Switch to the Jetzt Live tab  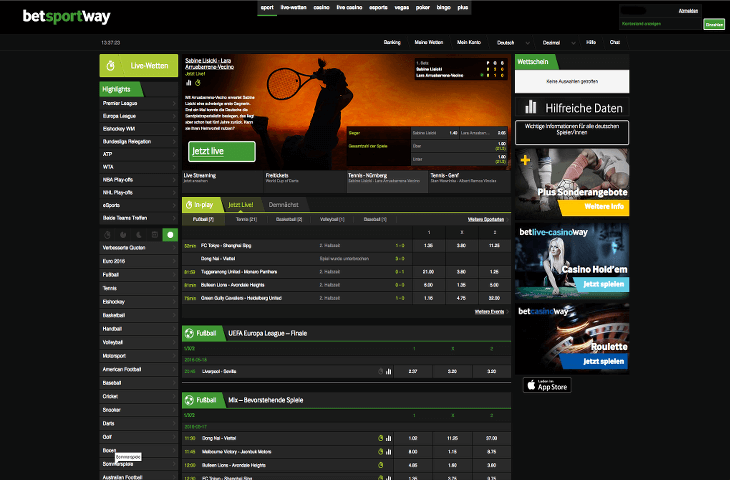241,205
